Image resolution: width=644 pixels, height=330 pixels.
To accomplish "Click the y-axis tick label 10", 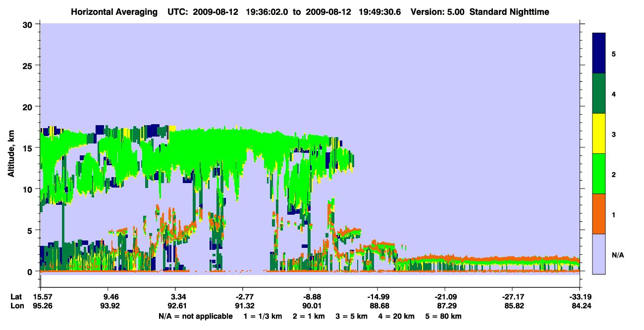I will (x=29, y=189).
